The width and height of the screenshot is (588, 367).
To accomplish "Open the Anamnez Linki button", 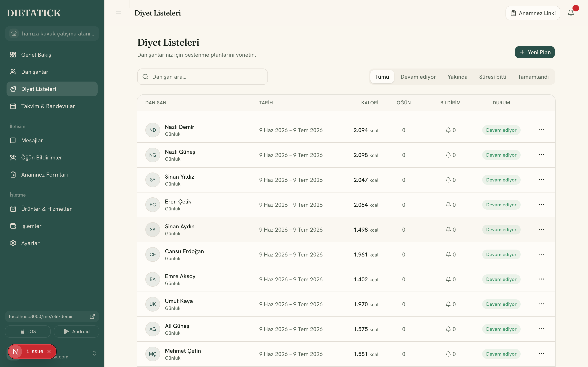I will [533, 13].
